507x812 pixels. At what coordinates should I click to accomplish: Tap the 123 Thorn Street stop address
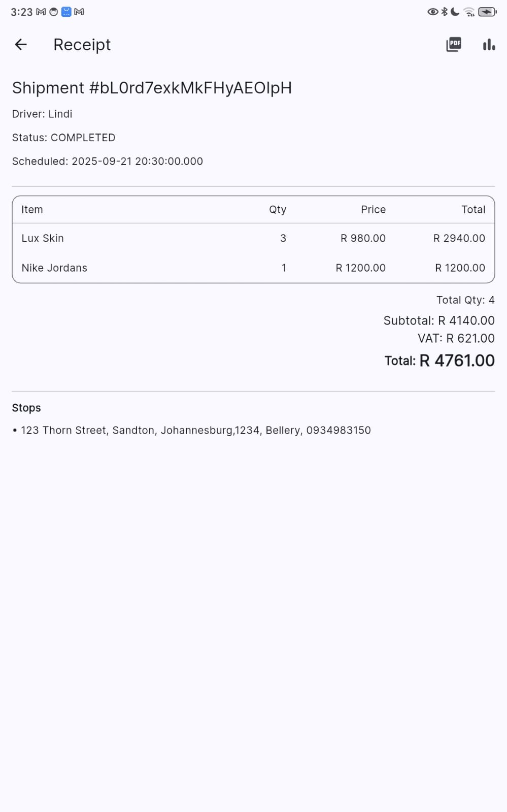[x=195, y=430]
